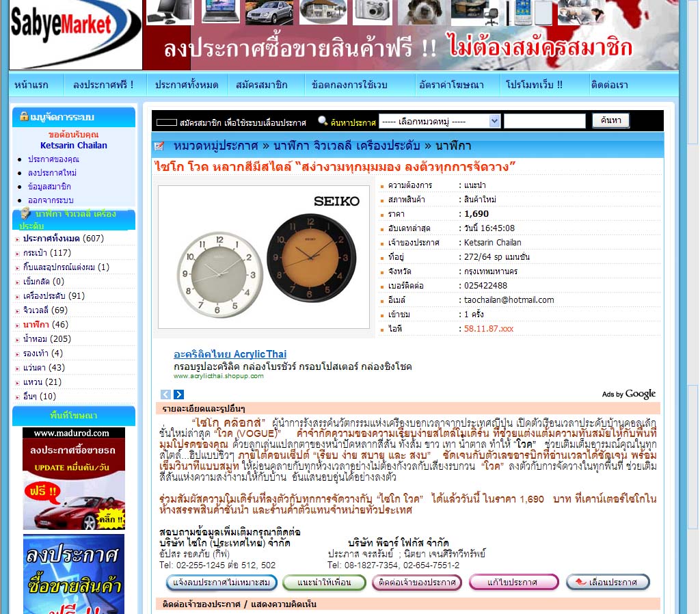Select the เครื่องประดับ (91) category
Viewport: 700px width, 614px height.
(x=54, y=295)
